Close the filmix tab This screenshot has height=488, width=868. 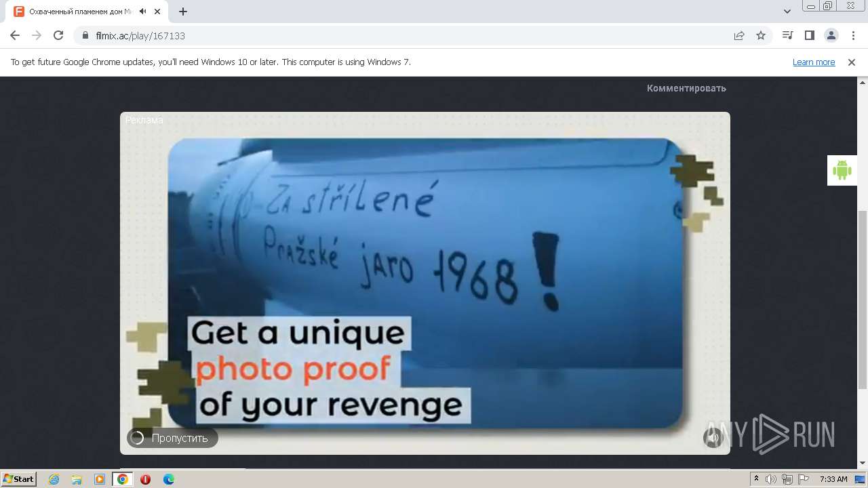point(159,12)
